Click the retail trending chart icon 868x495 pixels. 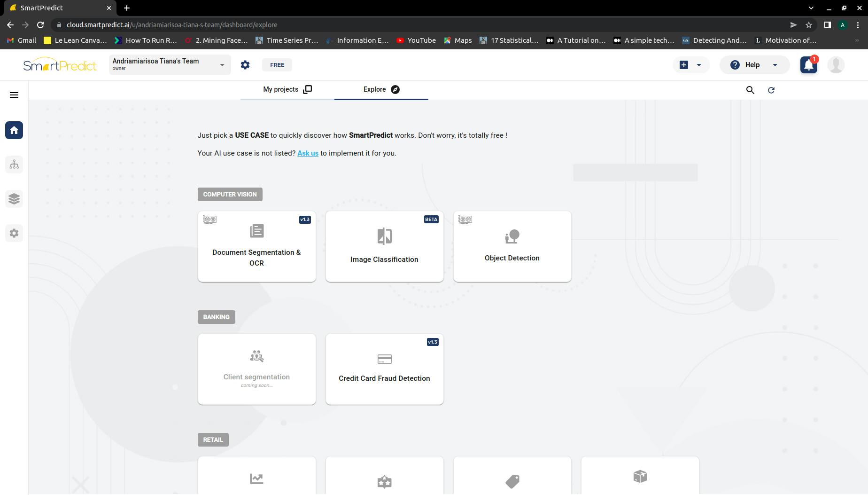[x=256, y=479]
